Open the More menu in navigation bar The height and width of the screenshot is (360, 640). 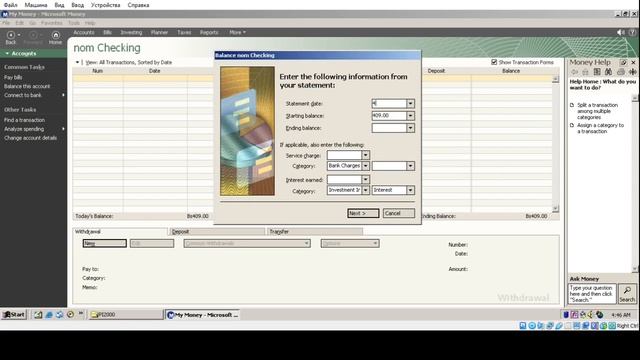tap(237, 32)
